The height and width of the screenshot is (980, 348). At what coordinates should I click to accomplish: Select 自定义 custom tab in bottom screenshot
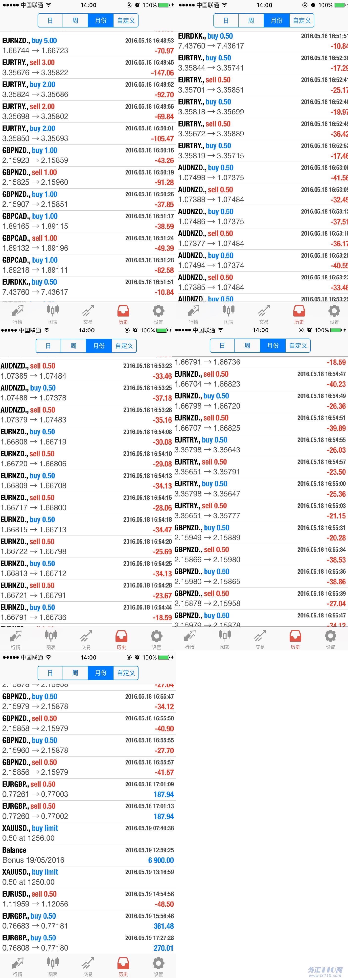click(126, 673)
